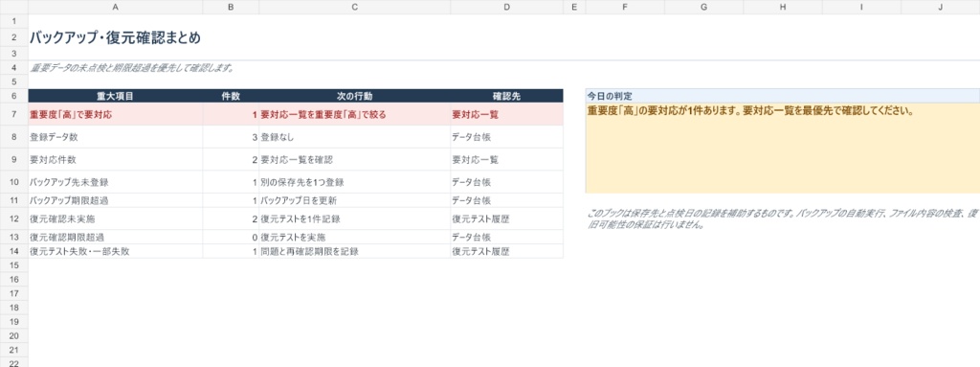The height and width of the screenshot is (367, 980).
Task: Select column A header
Action: 116,7
